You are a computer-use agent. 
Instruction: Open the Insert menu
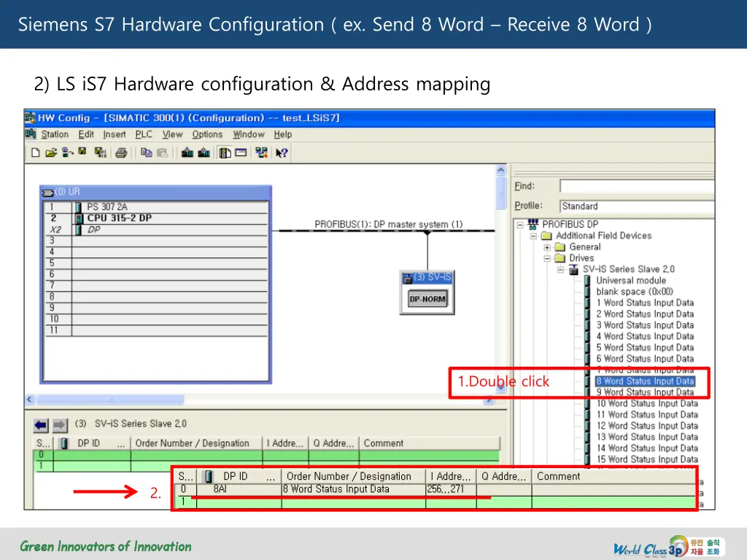[x=115, y=134]
